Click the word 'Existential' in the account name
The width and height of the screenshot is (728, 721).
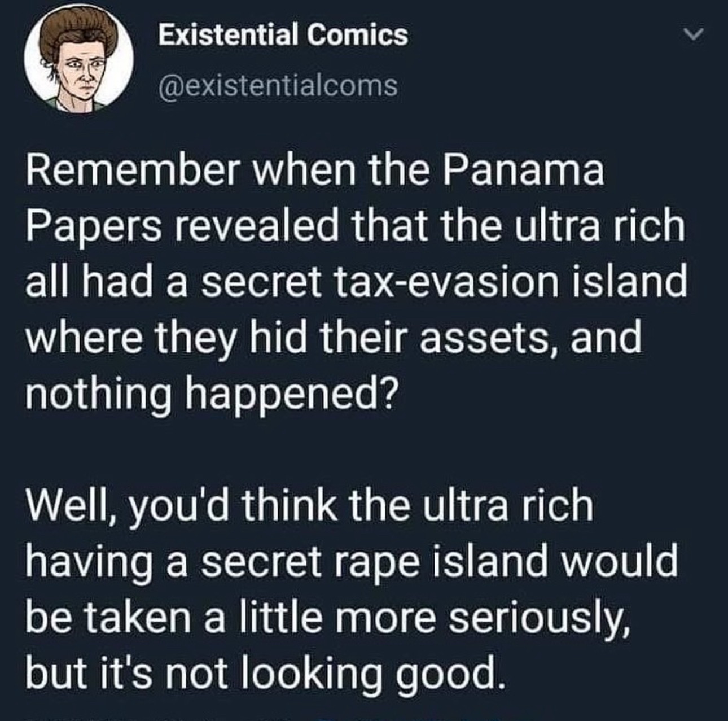(x=227, y=35)
